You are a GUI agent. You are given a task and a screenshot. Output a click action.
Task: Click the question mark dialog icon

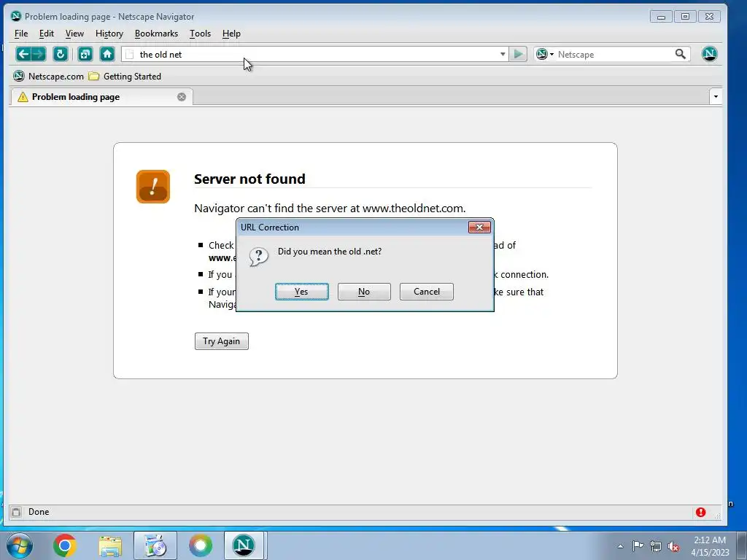(259, 257)
